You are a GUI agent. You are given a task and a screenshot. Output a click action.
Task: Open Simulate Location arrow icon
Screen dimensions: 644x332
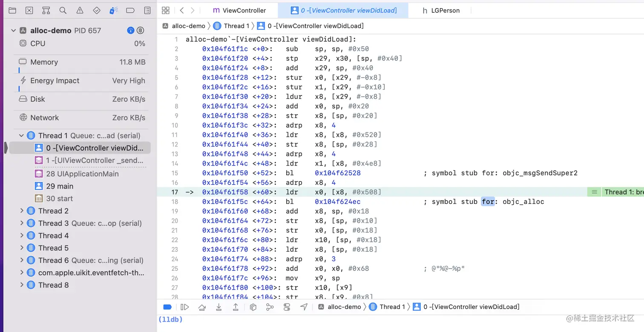click(304, 307)
